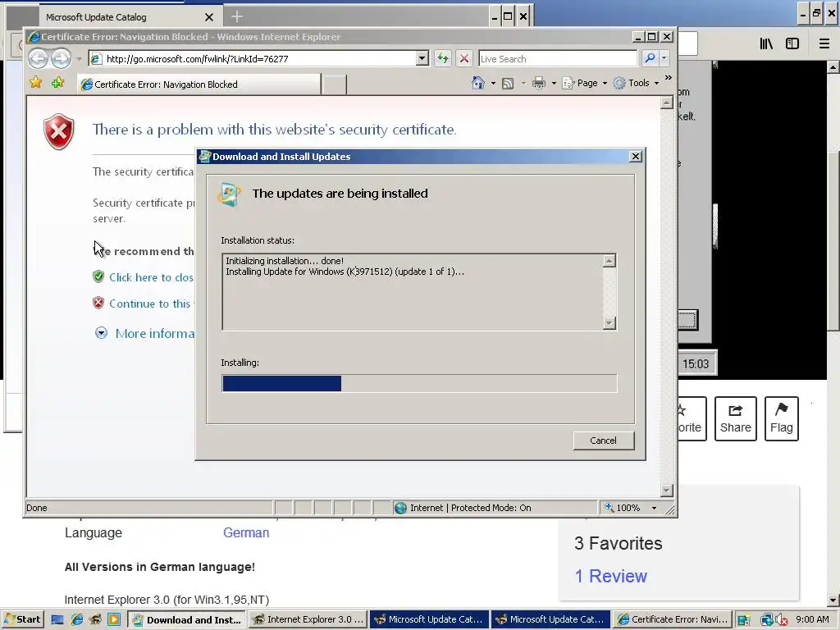Click the Add to Favorites icon

[58, 83]
